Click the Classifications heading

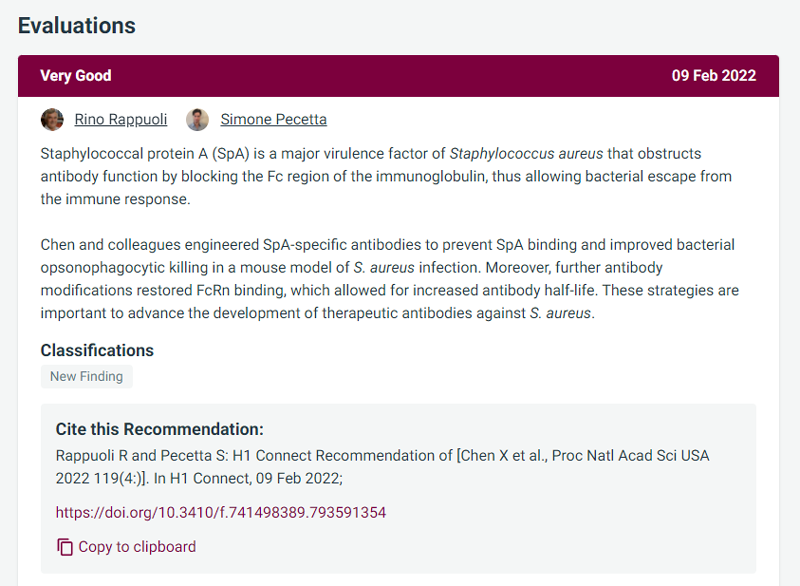[97, 350]
